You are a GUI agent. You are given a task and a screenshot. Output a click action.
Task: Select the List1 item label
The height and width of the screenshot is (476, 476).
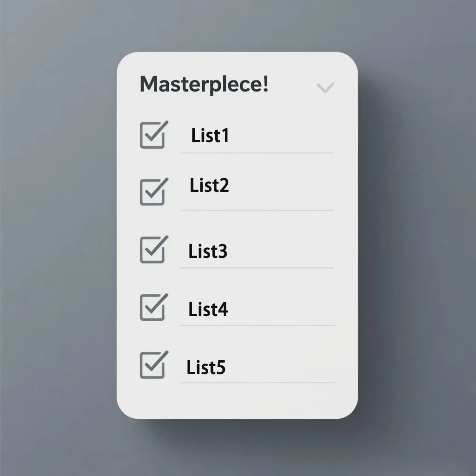pyautogui.click(x=210, y=136)
